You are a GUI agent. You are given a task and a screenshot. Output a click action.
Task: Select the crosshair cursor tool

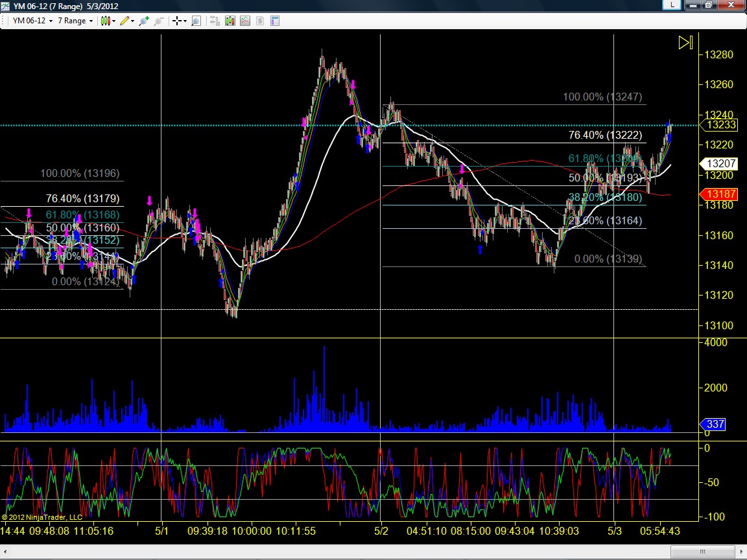177,21
